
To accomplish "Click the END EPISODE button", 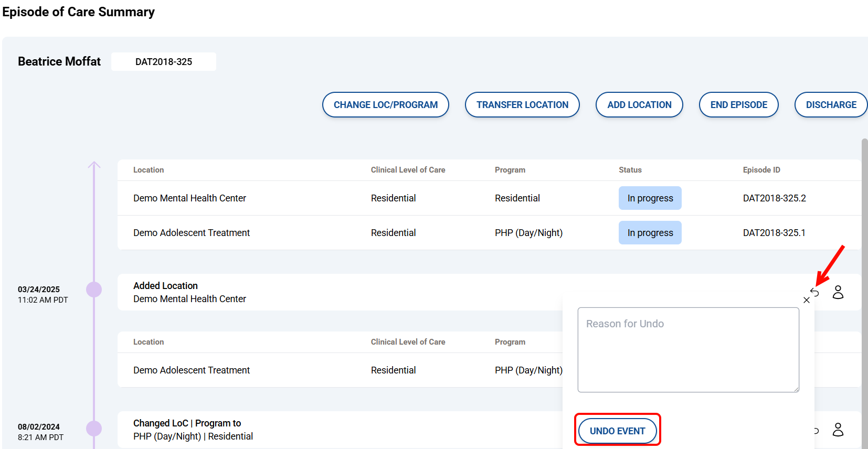I will (x=738, y=105).
